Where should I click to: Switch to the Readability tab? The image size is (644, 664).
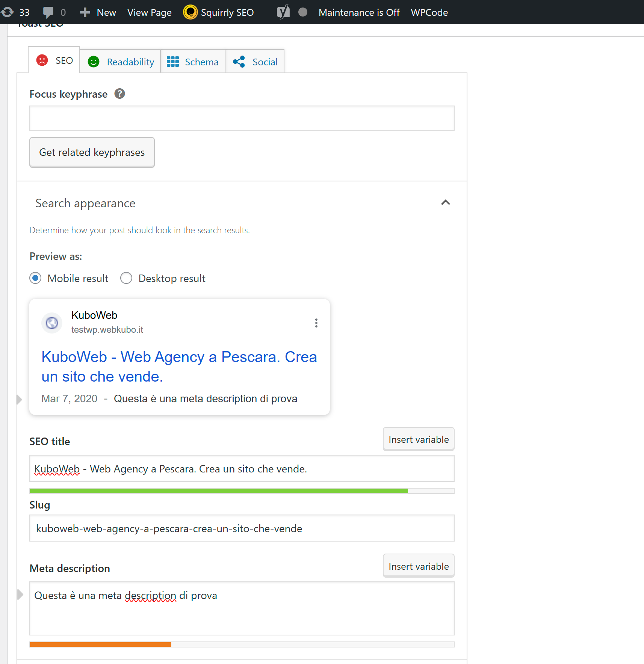point(120,62)
